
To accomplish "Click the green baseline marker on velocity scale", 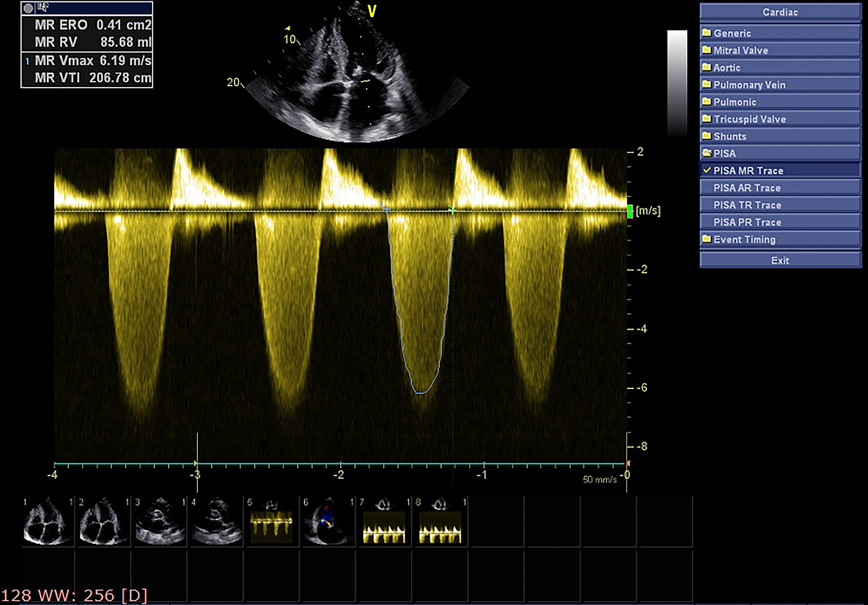I will (630, 211).
